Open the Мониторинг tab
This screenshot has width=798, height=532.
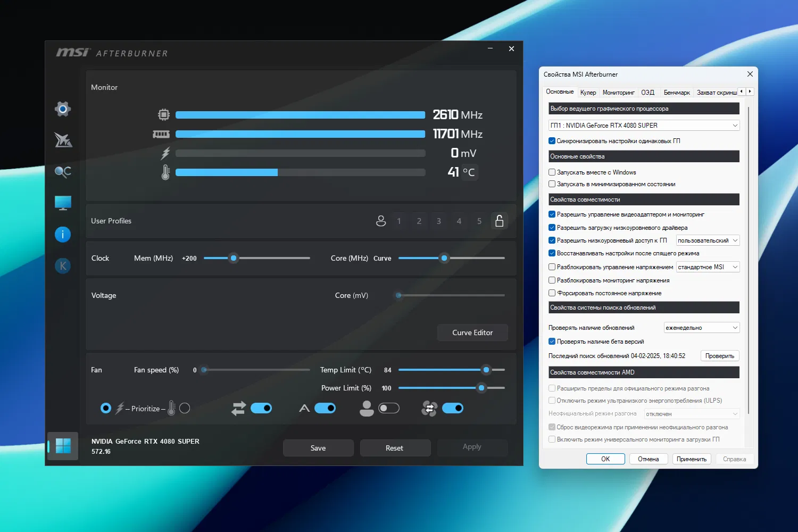pos(618,93)
